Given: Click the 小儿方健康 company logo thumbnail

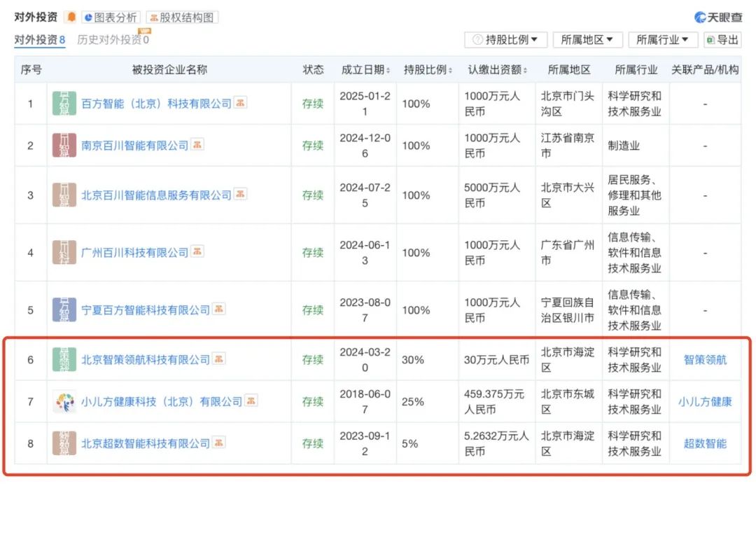Looking at the screenshot, I should pyautogui.click(x=64, y=401).
